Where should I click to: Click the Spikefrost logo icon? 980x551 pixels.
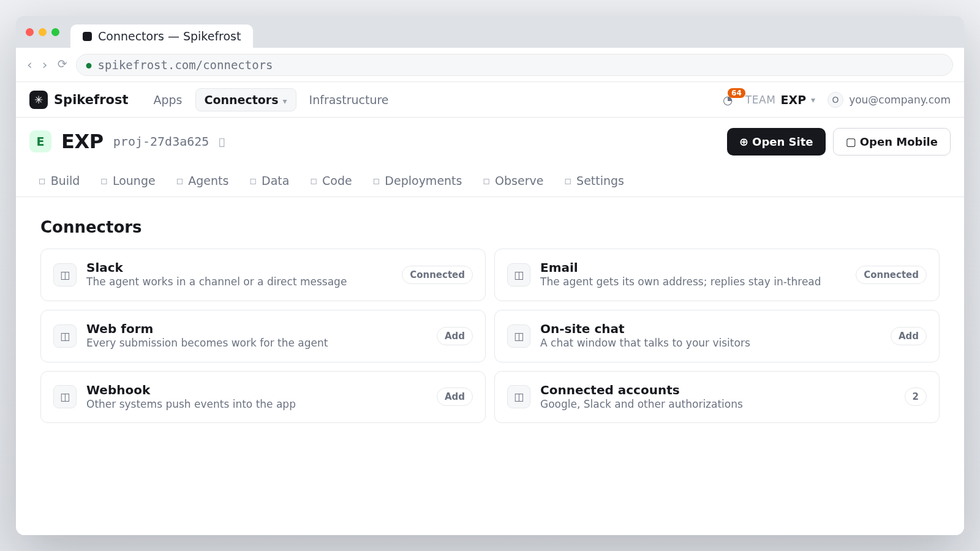tap(39, 100)
